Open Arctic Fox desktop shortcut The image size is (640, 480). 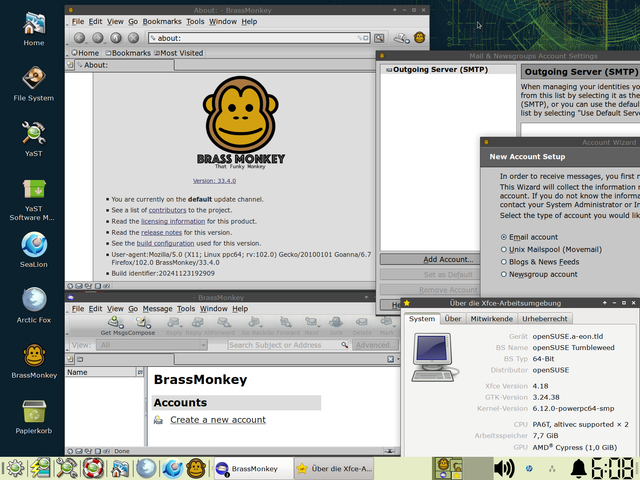tap(34, 305)
